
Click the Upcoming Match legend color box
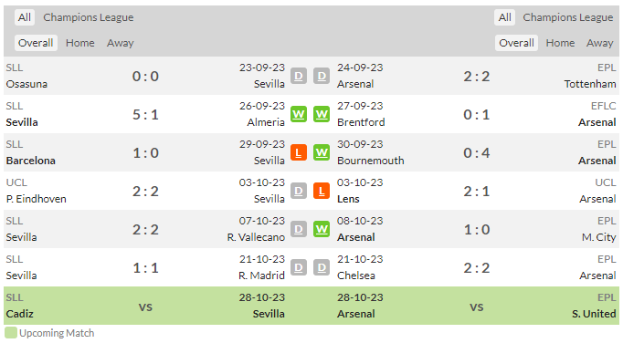(11, 333)
